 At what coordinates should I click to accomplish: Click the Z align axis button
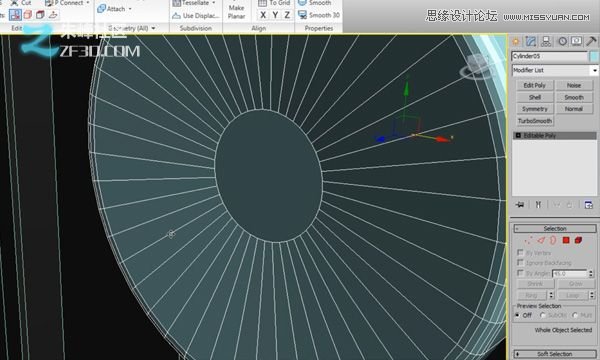[287, 15]
